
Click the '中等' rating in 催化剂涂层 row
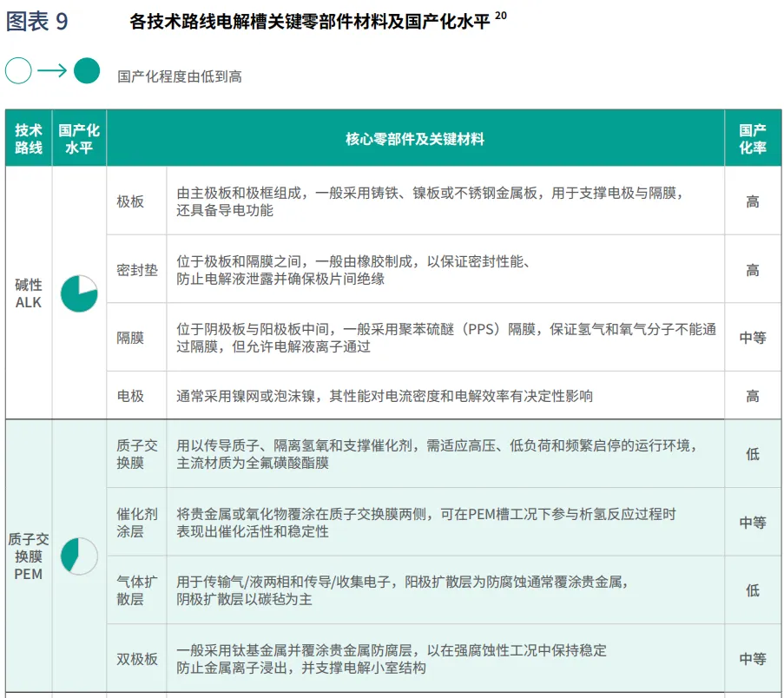[x=753, y=523]
